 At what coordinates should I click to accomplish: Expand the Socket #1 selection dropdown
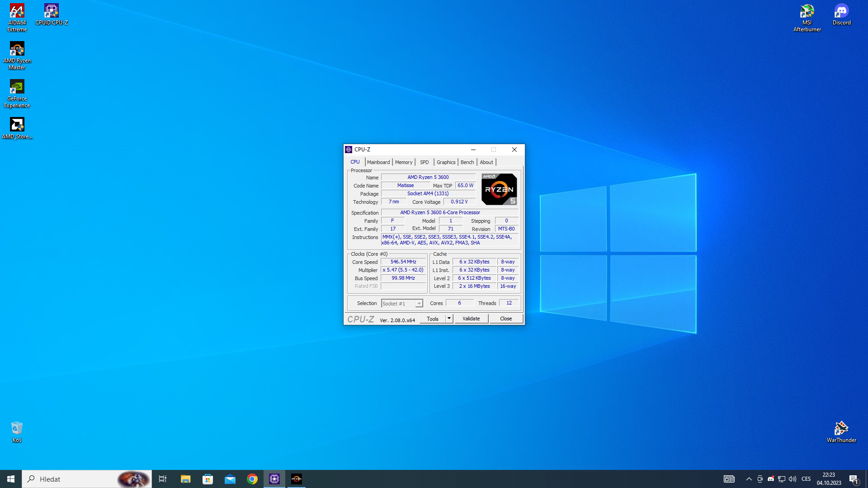pyautogui.click(x=419, y=304)
